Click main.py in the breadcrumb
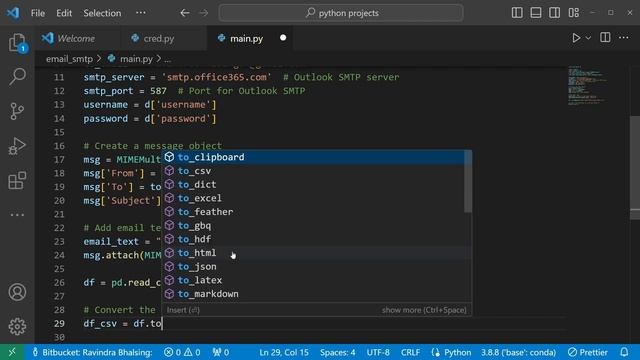Image resolution: width=640 pixels, height=360 pixels. [x=136, y=59]
